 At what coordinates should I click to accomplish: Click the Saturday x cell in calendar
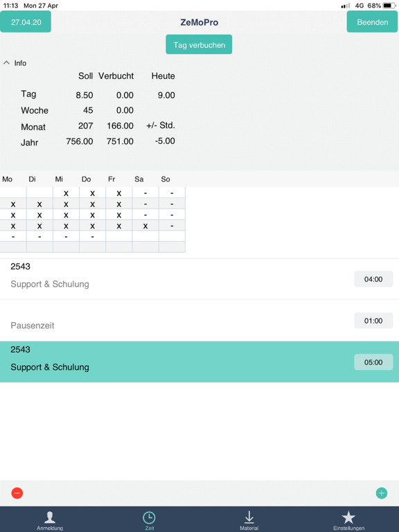(x=145, y=226)
